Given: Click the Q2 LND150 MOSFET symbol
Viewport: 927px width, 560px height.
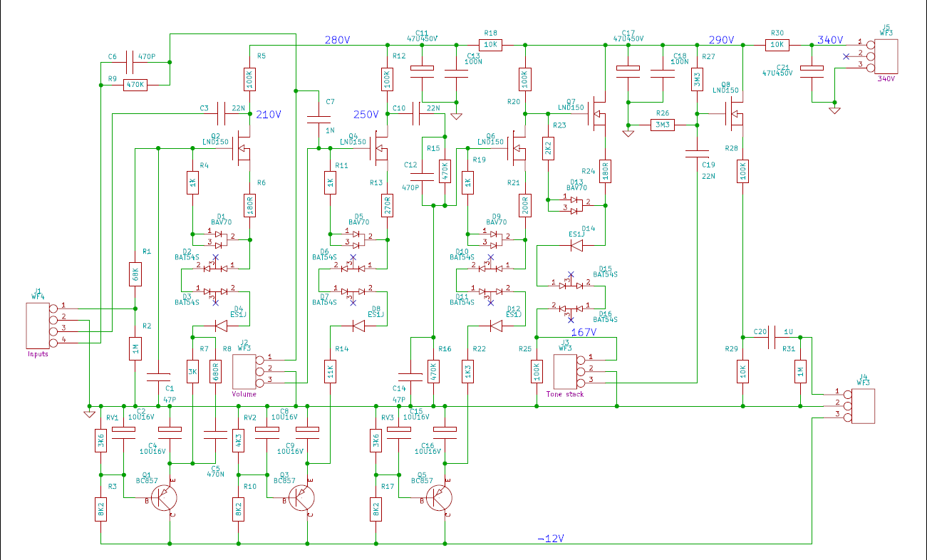Looking at the screenshot, I should (x=241, y=149).
